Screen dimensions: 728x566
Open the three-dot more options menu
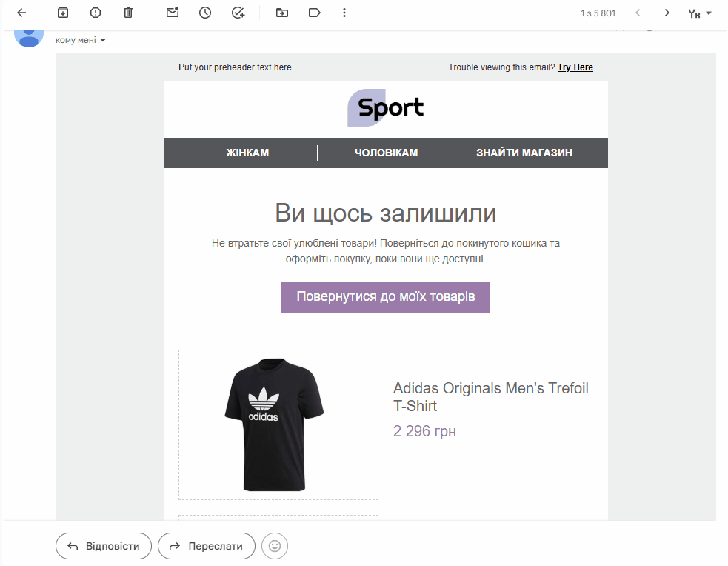[344, 13]
